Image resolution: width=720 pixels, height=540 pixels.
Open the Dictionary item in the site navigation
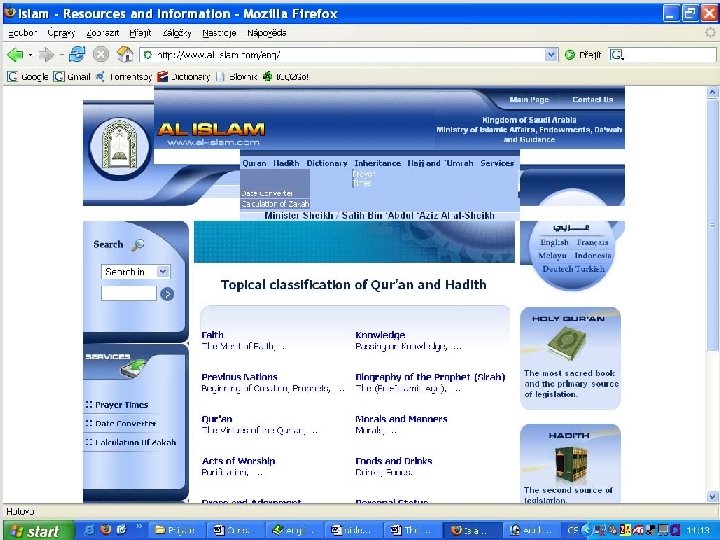coord(327,163)
